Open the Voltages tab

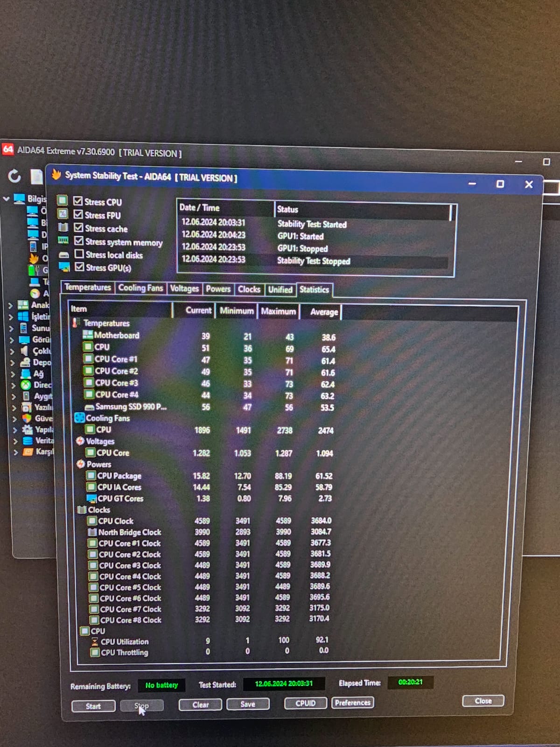pos(184,289)
